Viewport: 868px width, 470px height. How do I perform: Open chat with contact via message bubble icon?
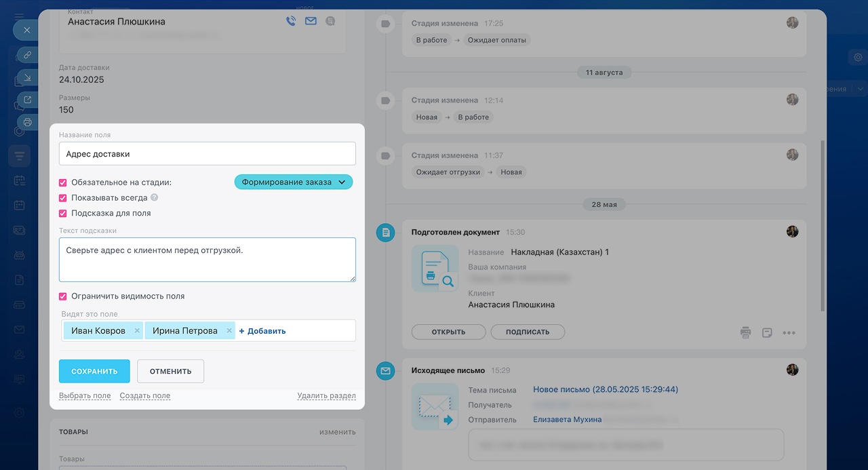click(330, 21)
